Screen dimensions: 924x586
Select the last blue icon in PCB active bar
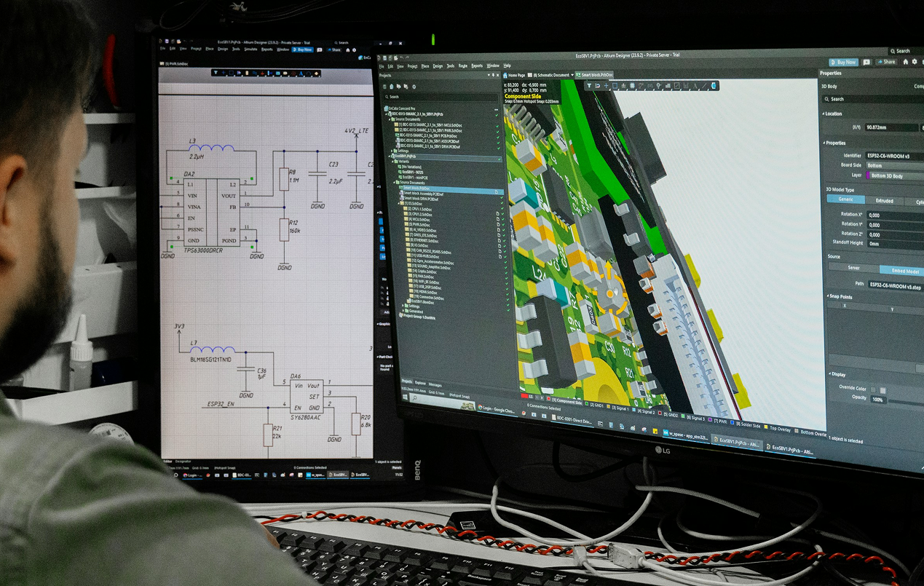point(714,86)
